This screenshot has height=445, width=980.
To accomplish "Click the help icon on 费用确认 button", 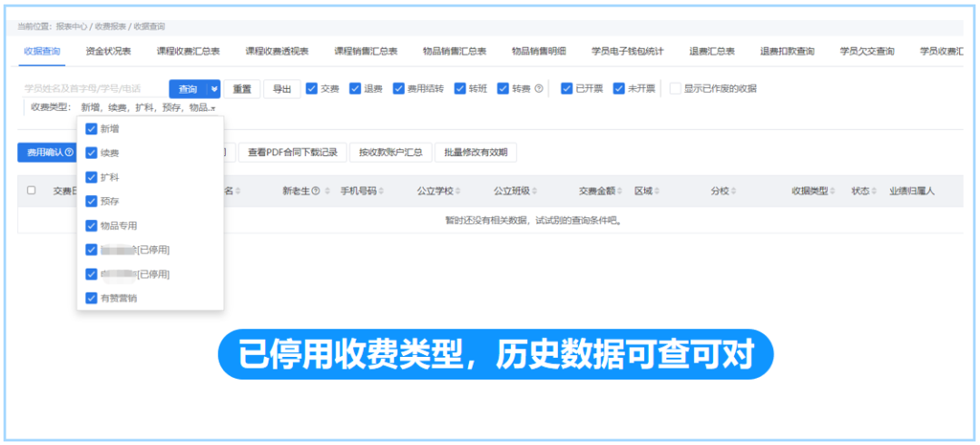I will coord(69,152).
